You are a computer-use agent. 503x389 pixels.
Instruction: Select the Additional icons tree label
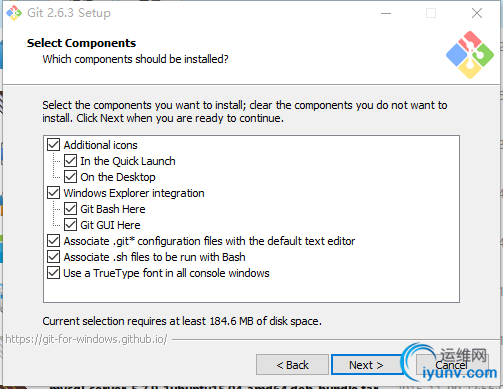100,145
